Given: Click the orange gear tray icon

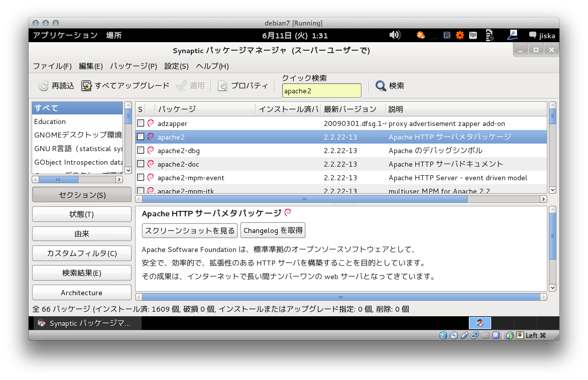Looking at the screenshot, I should (460, 35).
